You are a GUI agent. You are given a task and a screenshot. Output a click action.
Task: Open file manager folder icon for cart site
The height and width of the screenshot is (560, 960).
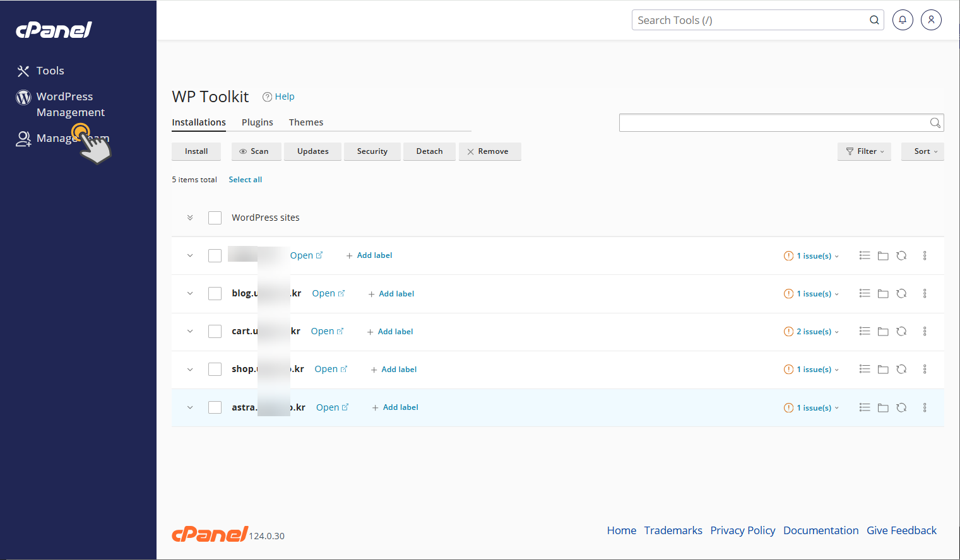point(883,332)
